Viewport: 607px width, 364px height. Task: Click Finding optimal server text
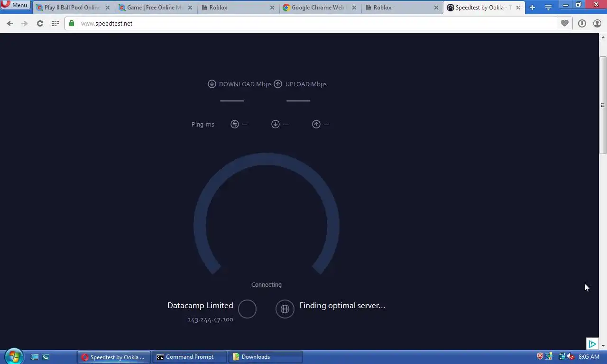[342, 306]
